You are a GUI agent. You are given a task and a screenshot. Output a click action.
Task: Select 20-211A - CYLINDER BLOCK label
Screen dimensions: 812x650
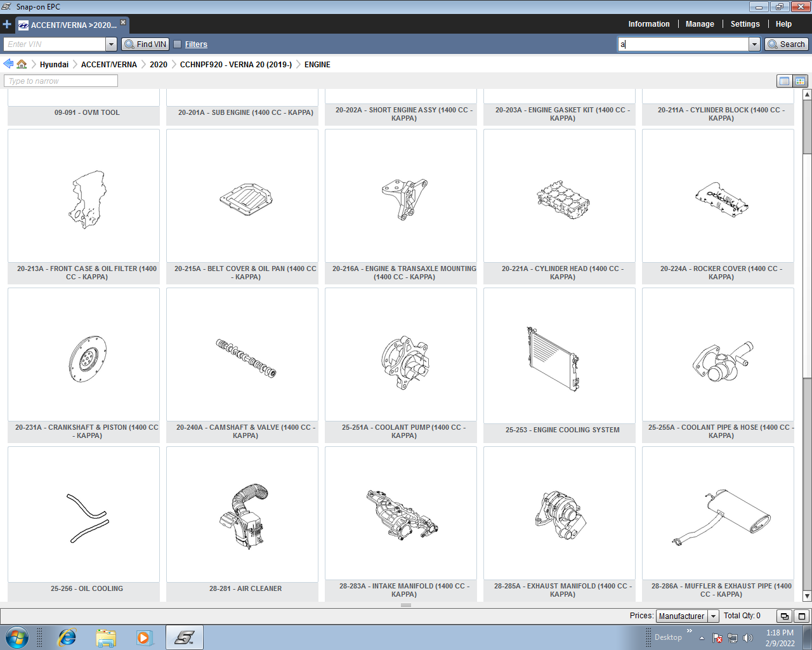click(721, 114)
